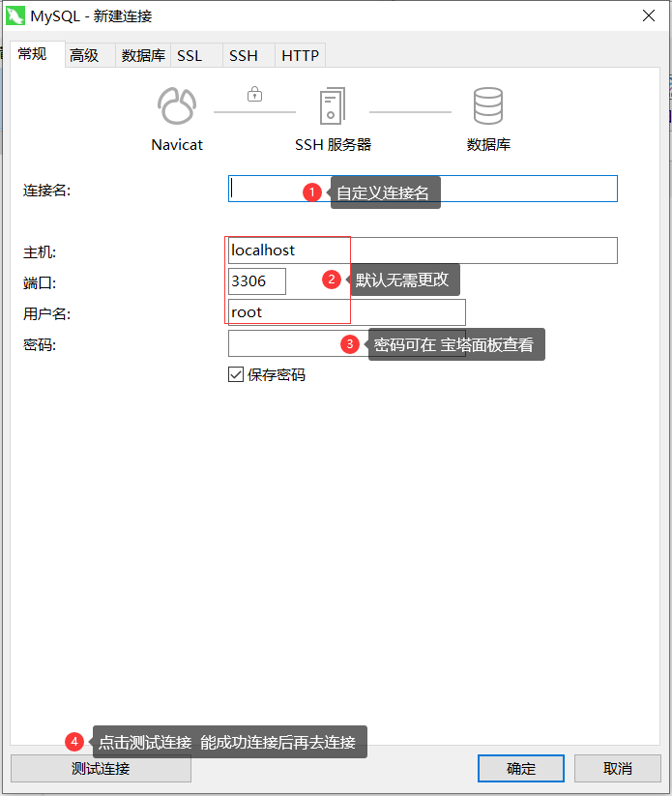Screen dimensions: 672x796
Task: Click the 用户名: label
Action: (x=46, y=314)
